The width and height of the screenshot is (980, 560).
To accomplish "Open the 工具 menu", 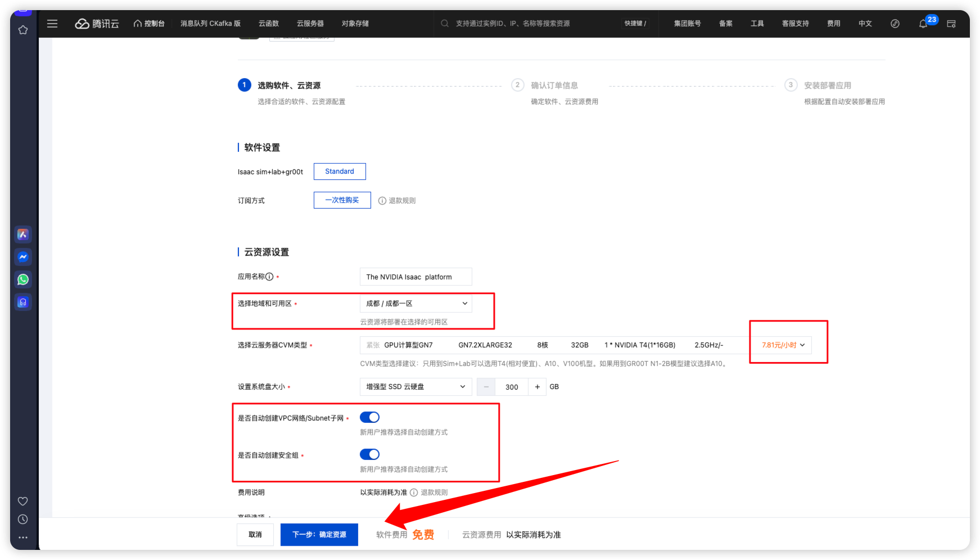I will 757,24.
